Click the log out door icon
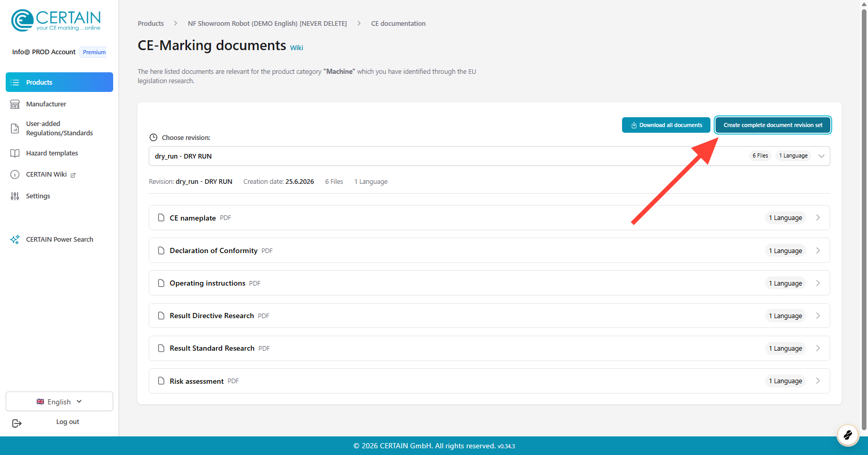 [17, 423]
